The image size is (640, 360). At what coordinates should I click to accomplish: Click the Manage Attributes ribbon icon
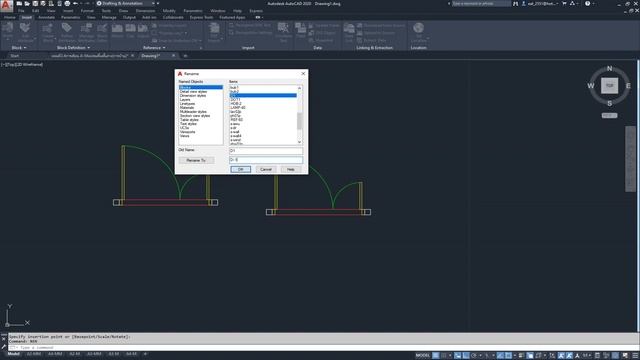(x=86, y=28)
